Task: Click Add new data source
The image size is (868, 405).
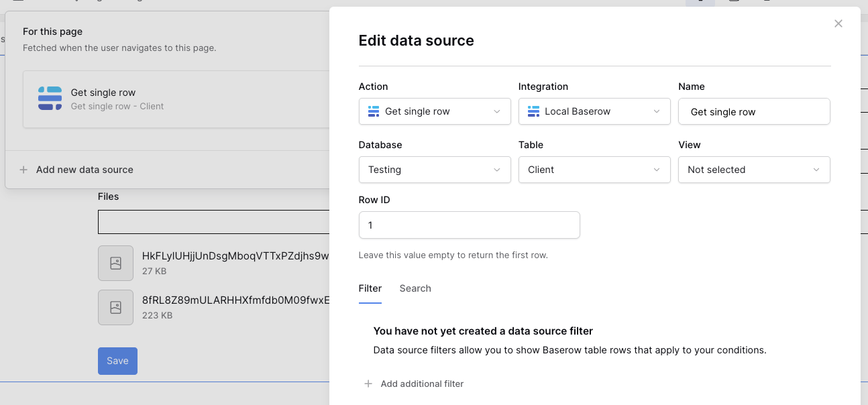Action: (85, 170)
